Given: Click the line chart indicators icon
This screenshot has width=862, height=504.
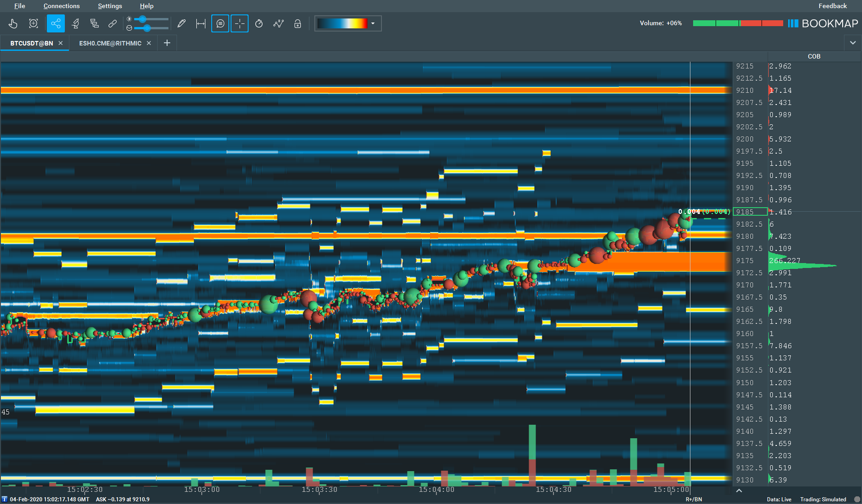Looking at the screenshot, I should 278,23.
